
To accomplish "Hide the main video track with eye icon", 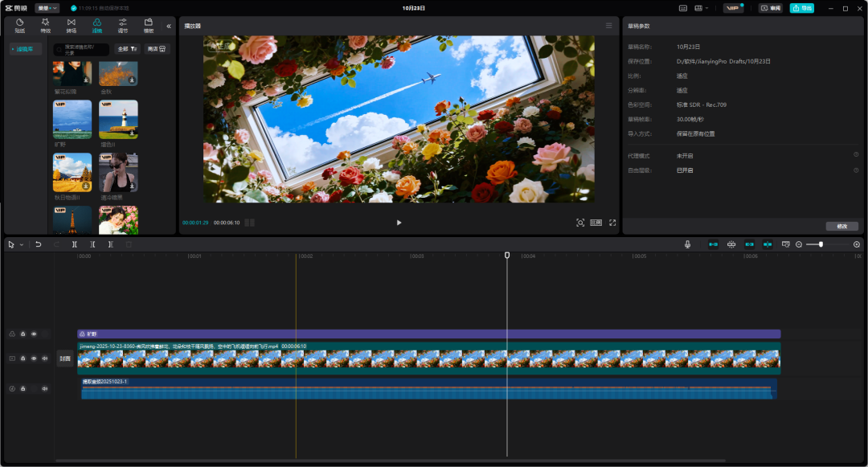I will click(34, 358).
